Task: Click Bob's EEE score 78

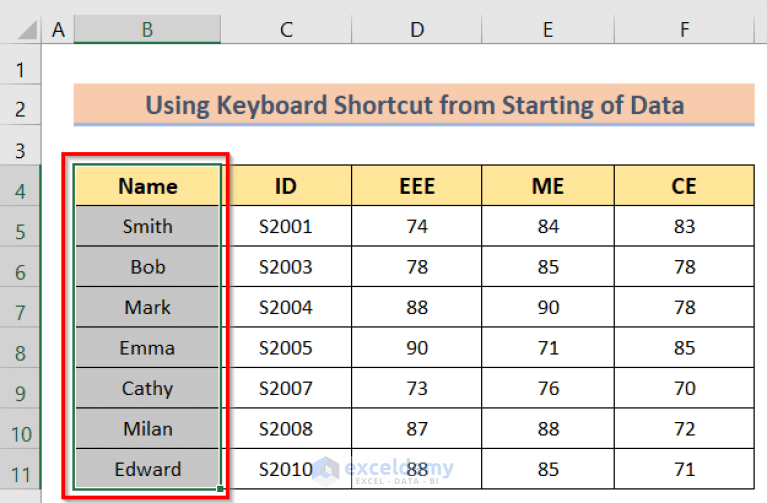Action: coord(417,267)
